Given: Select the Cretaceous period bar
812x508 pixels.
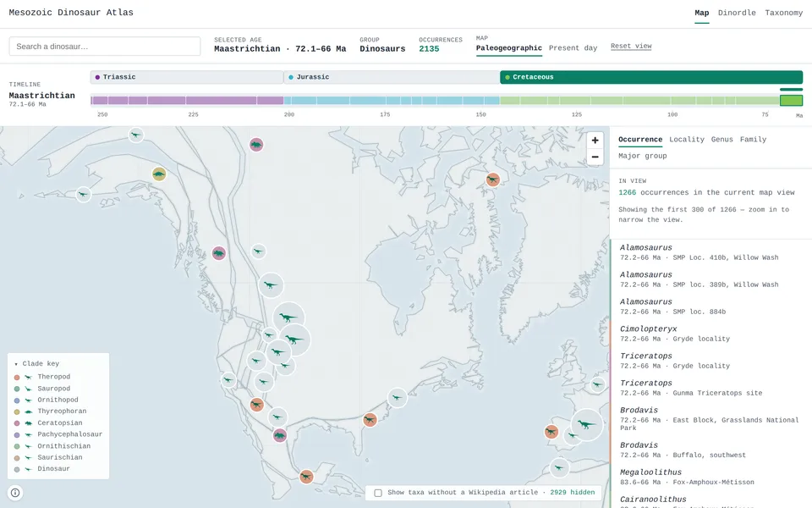Looking at the screenshot, I should (x=651, y=77).
